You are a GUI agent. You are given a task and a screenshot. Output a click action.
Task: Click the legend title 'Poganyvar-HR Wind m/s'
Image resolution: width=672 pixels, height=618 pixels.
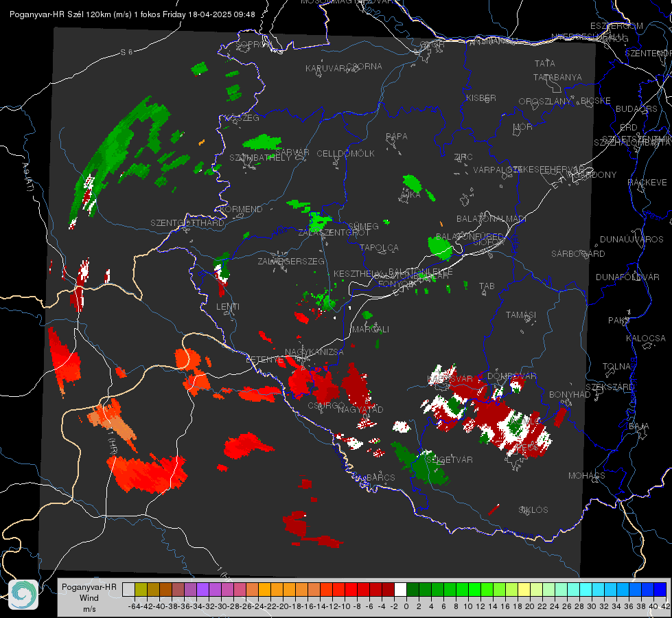coord(89,597)
